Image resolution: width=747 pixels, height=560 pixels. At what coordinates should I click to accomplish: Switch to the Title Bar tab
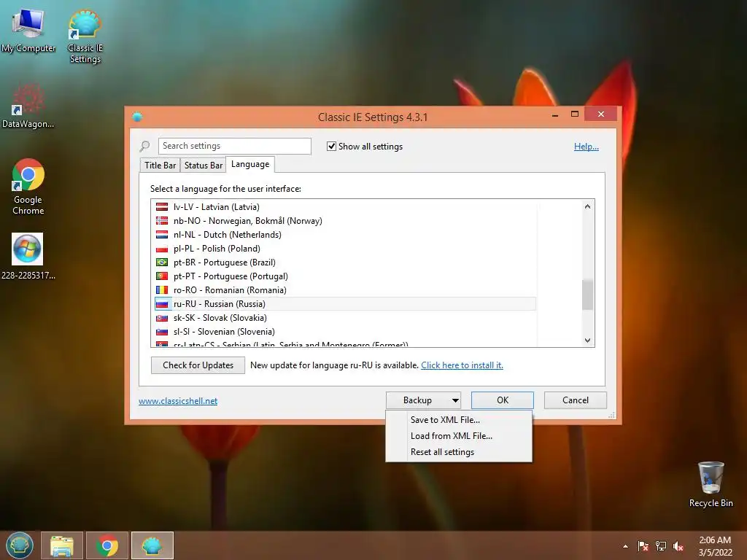[x=160, y=166]
